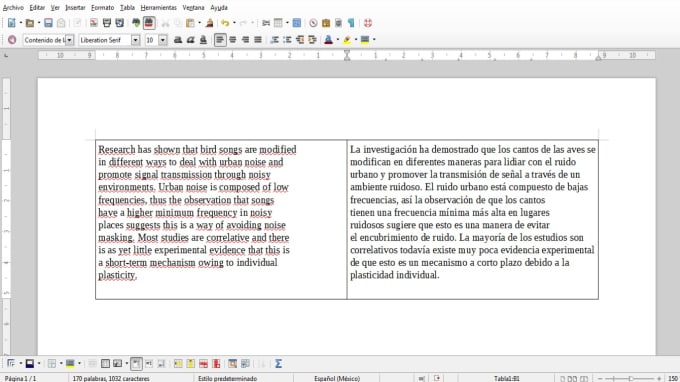Click the Help lifebuoy icon
The width and height of the screenshot is (680, 382).
click(368, 23)
